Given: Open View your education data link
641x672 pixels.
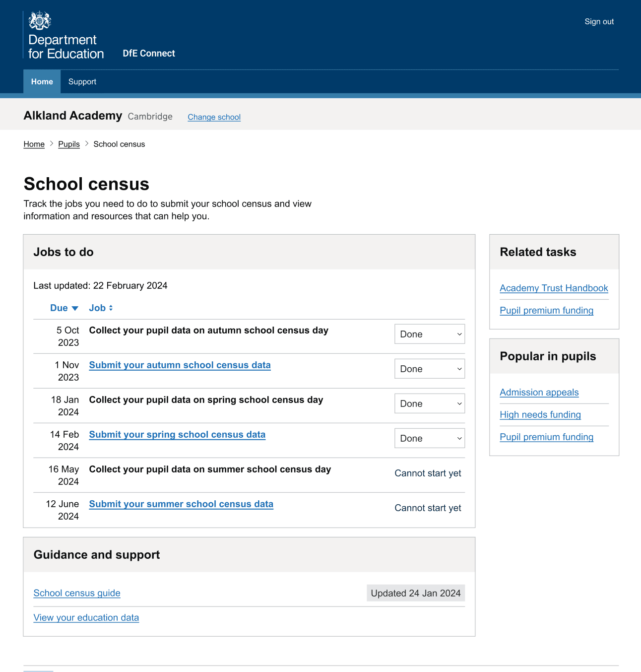Looking at the screenshot, I should pyautogui.click(x=86, y=618).
